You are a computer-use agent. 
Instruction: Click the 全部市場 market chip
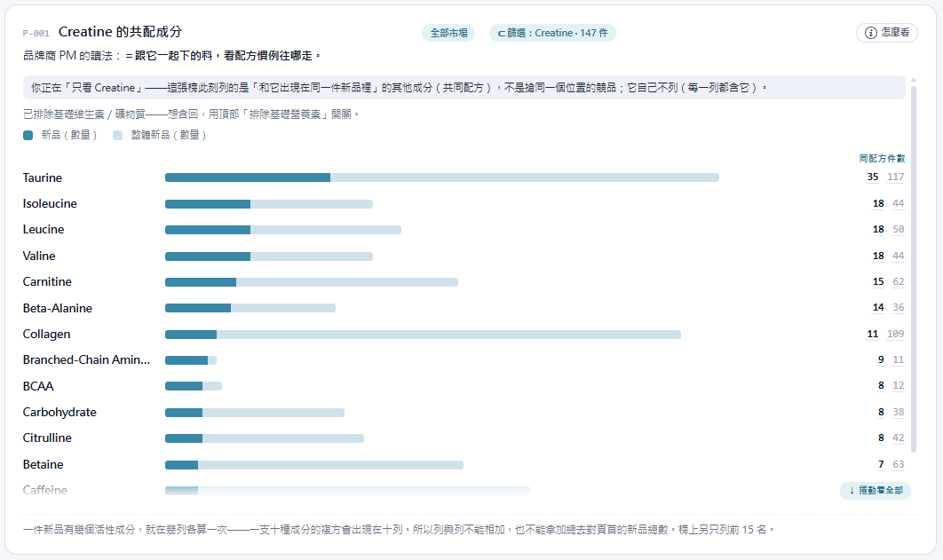[448, 33]
